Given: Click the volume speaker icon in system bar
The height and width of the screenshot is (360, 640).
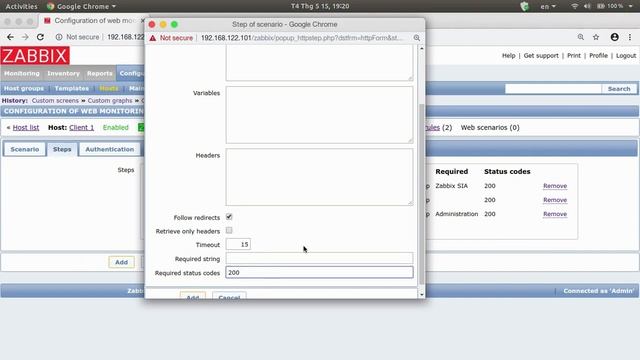Looking at the screenshot, I should (587, 6).
